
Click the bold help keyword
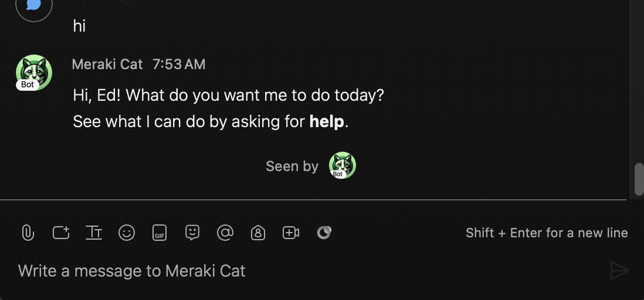pyautogui.click(x=327, y=122)
